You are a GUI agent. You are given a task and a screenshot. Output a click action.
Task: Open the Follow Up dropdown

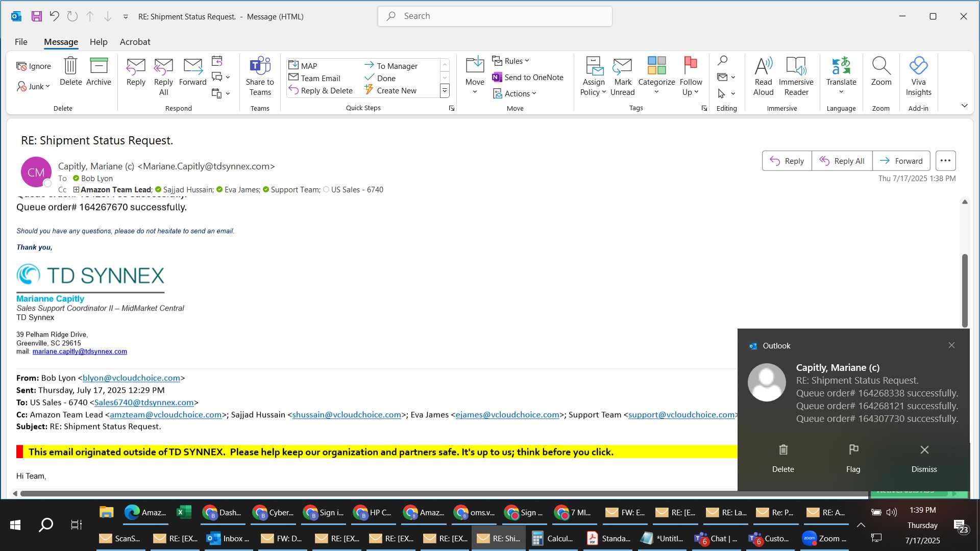691,77
